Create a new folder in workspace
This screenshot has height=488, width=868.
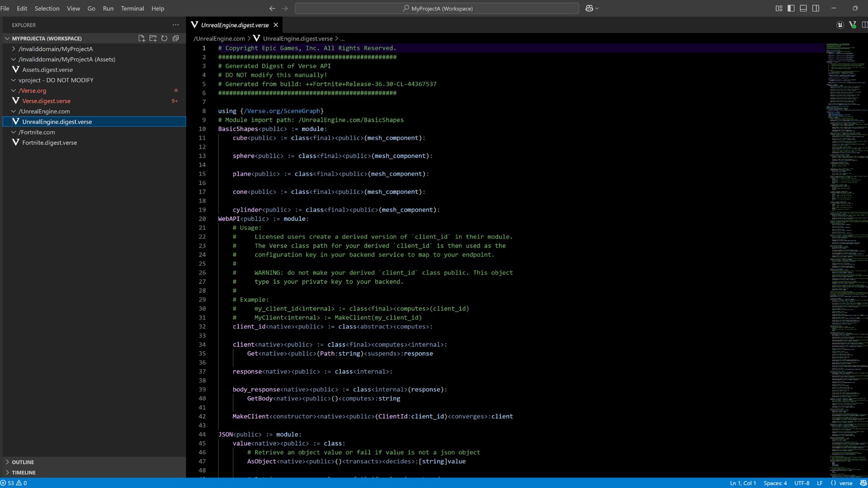[153, 38]
